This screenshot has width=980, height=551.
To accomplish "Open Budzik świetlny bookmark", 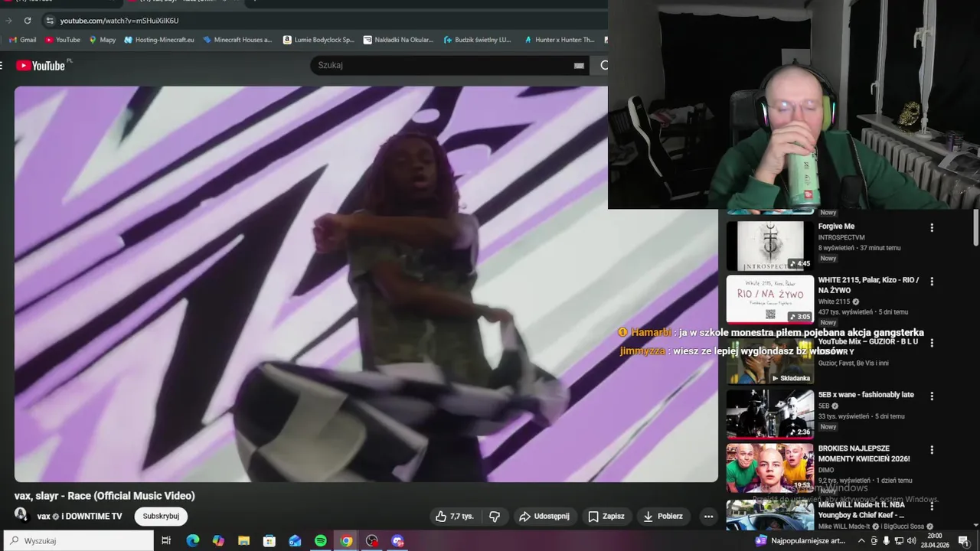I will [478, 40].
